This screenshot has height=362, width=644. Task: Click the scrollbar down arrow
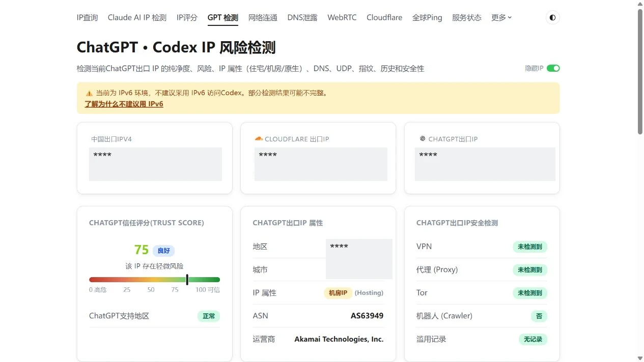coord(640,358)
